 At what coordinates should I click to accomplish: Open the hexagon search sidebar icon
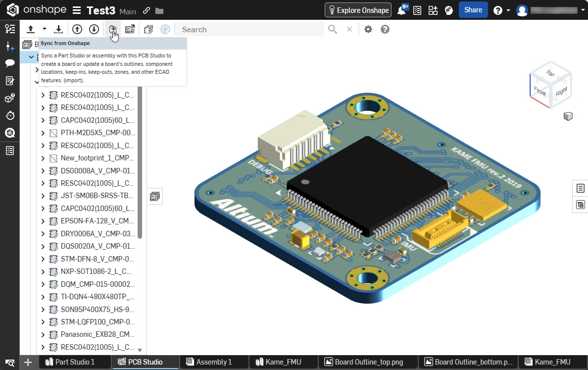point(10,133)
